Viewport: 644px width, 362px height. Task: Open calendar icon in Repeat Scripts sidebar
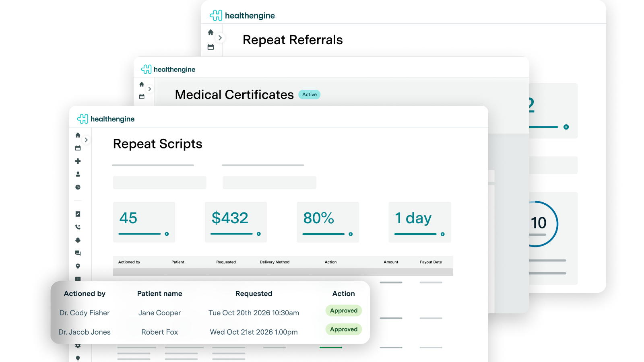click(x=78, y=148)
